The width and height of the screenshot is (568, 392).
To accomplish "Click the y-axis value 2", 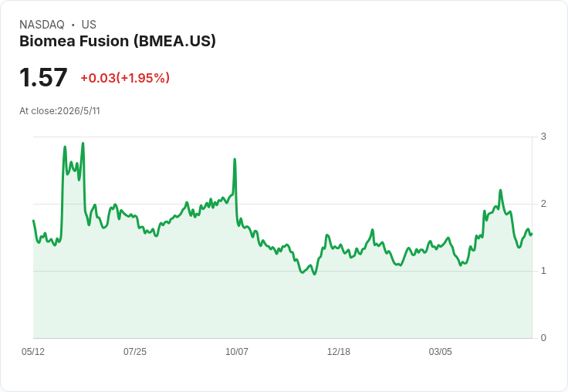I will (x=543, y=204).
